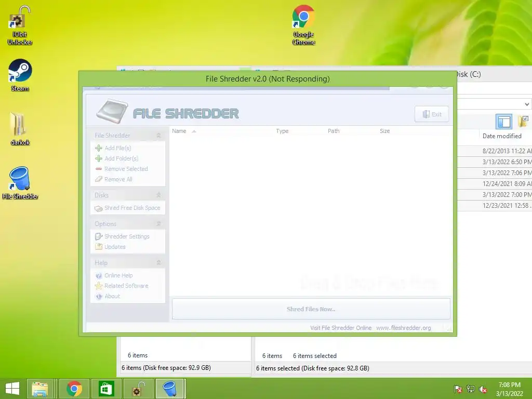
Task: Open the Windows Store taskbar icon
Action: click(x=106, y=389)
